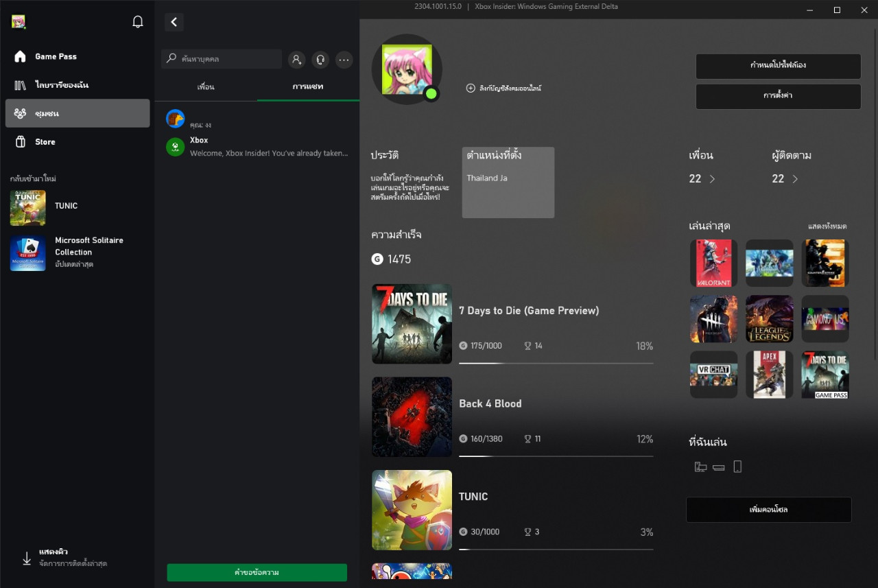Open League of Legends tile
The image size is (878, 588).
770,319
